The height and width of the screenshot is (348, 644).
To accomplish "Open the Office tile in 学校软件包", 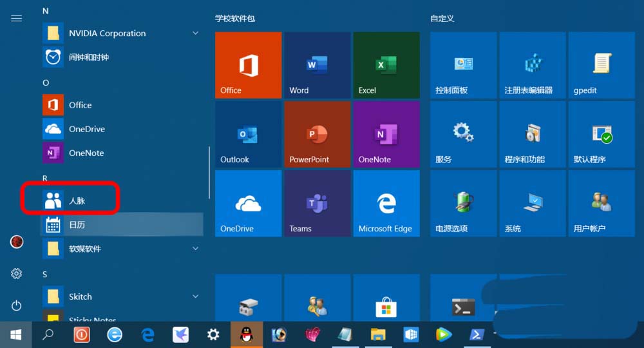I will click(248, 65).
